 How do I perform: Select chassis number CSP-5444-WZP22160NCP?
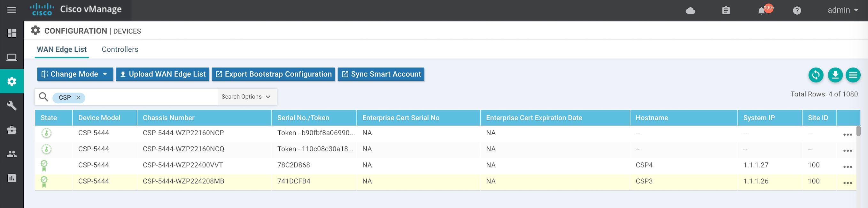[x=183, y=133]
